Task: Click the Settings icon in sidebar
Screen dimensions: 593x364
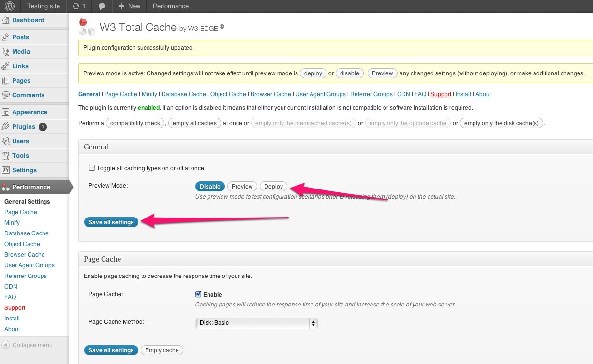Action: pyautogui.click(x=6, y=170)
